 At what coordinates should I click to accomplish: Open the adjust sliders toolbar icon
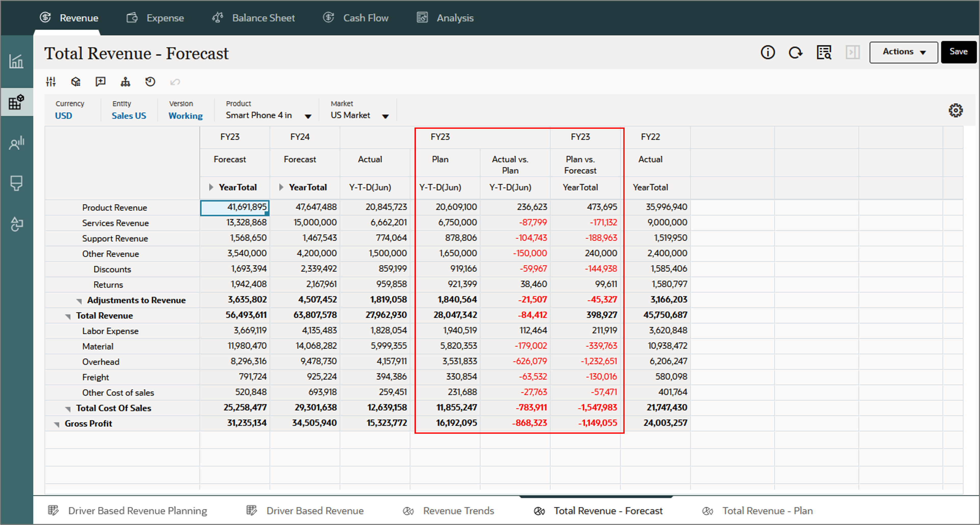click(x=51, y=82)
